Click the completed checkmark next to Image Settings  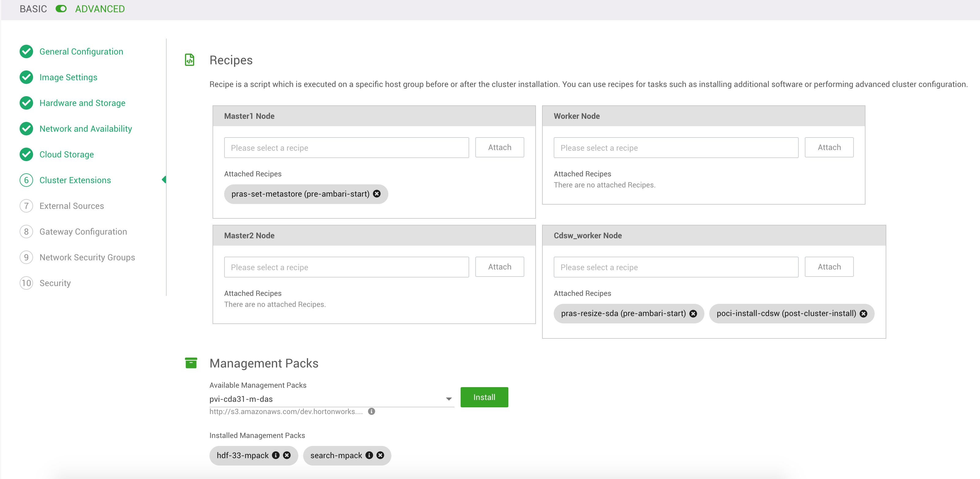(26, 77)
